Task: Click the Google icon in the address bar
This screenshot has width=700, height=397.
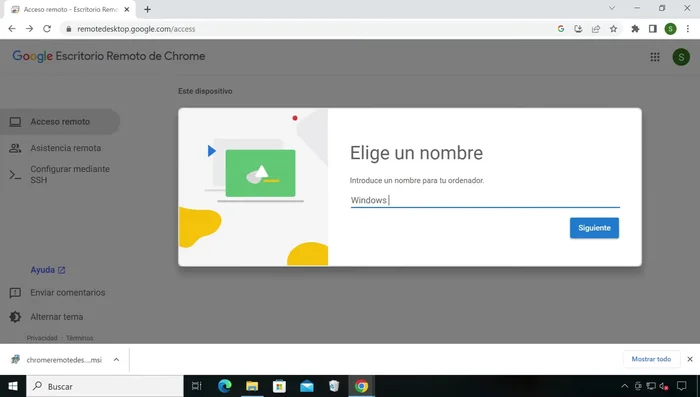Action: (x=561, y=29)
